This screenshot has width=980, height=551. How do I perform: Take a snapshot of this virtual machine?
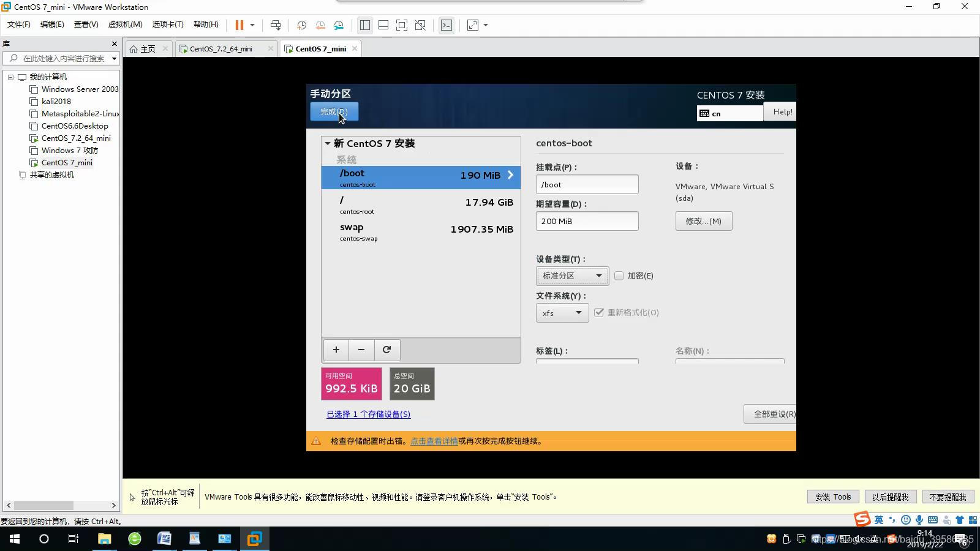[x=301, y=25]
